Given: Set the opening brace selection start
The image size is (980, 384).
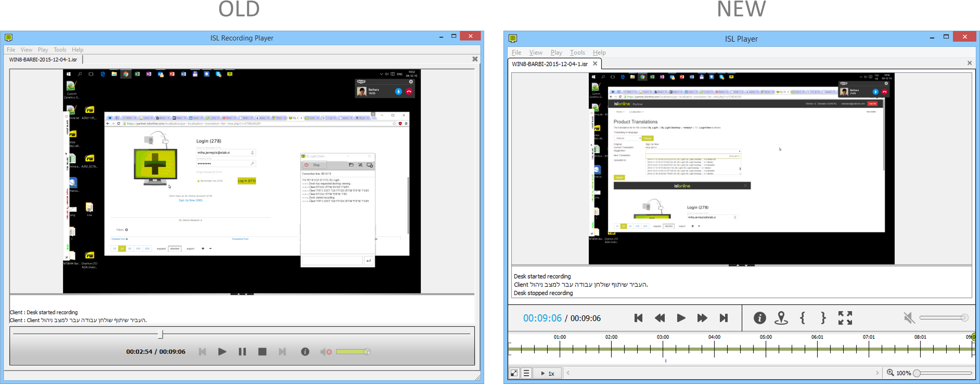Looking at the screenshot, I should coord(802,318).
